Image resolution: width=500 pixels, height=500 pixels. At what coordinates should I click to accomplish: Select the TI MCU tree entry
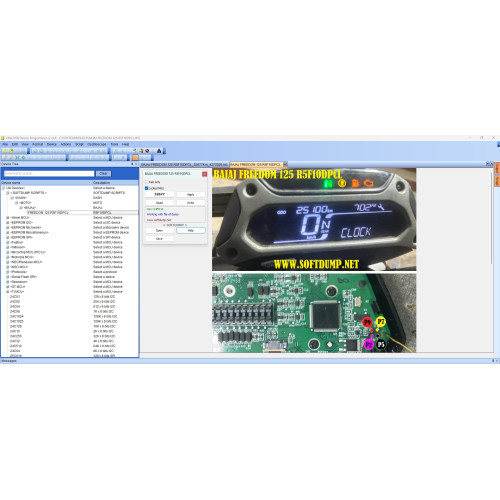17,292
